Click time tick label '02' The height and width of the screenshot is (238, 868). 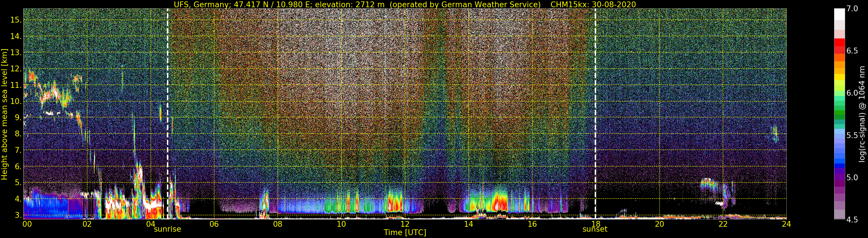87,224
